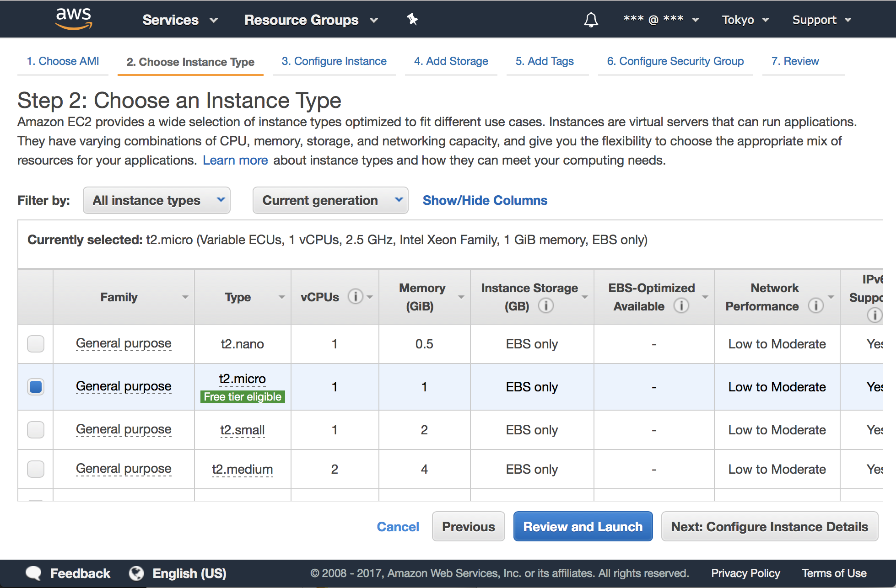Go to 7. Review tab
Viewport: 896px width, 588px height.
tap(795, 61)
